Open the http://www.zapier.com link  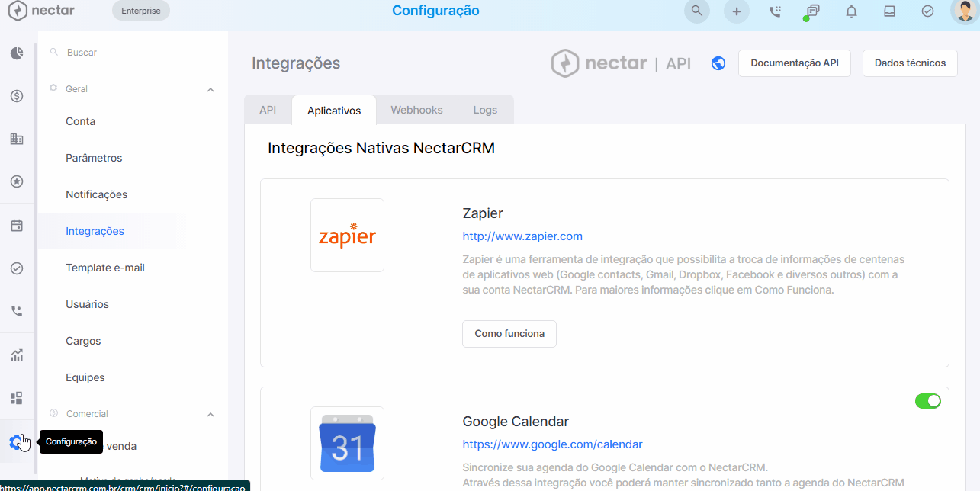click(522, 236)
